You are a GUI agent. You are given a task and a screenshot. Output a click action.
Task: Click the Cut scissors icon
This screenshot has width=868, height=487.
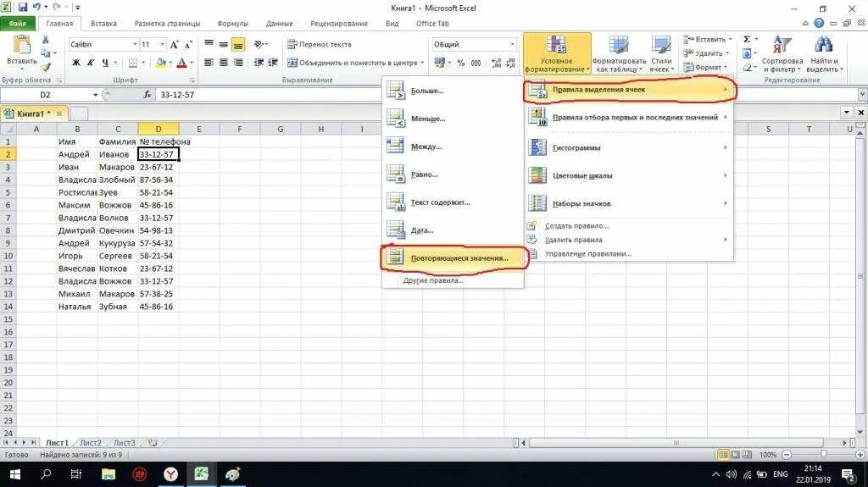(x=46, y=40)
